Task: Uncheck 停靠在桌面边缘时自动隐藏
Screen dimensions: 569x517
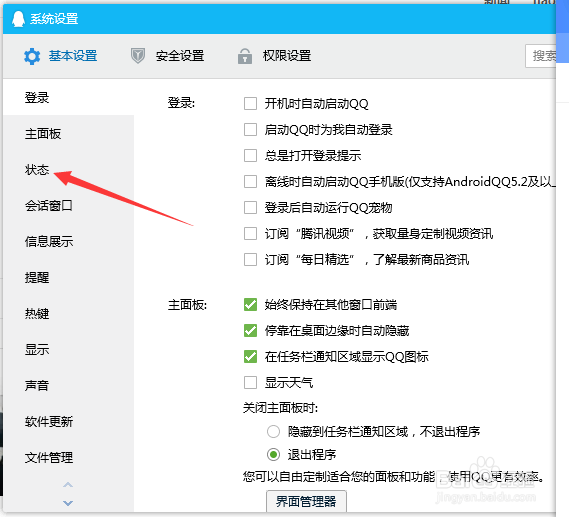Action: click(x=250, y=331)
